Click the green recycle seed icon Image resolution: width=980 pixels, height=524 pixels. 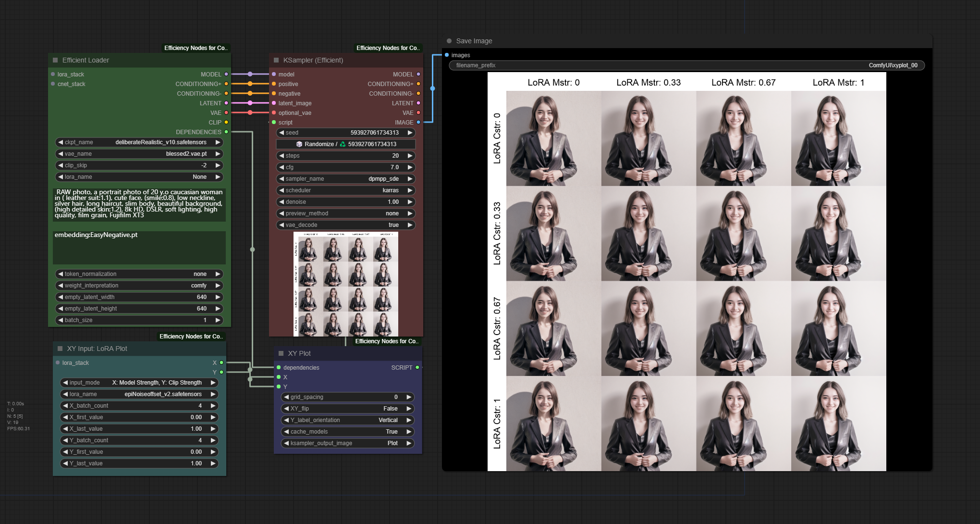pyautogui.click(x=343, y=144)
